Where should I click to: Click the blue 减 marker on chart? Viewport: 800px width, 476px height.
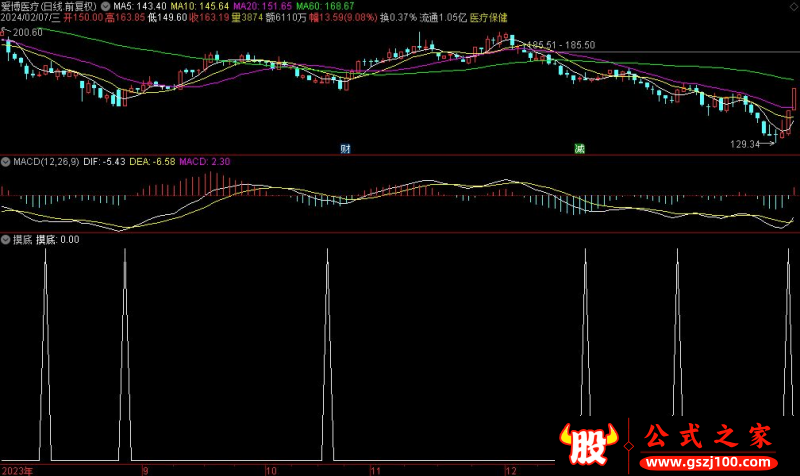pyautogui.click(x=579, y=149)
